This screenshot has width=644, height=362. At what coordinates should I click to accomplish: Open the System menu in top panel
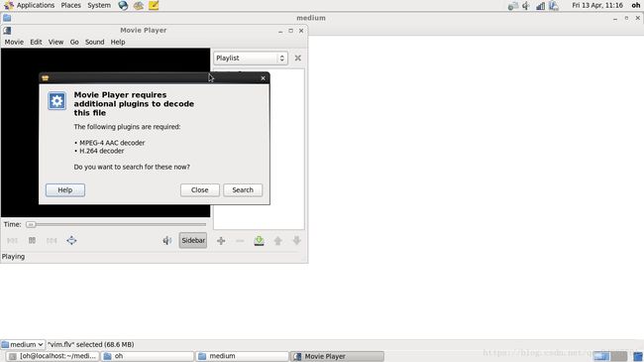[x=99, y=5]
